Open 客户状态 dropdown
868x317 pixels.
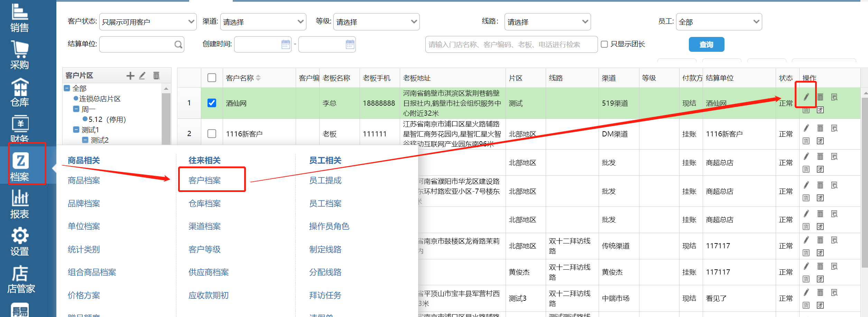[x=148, y=22]
